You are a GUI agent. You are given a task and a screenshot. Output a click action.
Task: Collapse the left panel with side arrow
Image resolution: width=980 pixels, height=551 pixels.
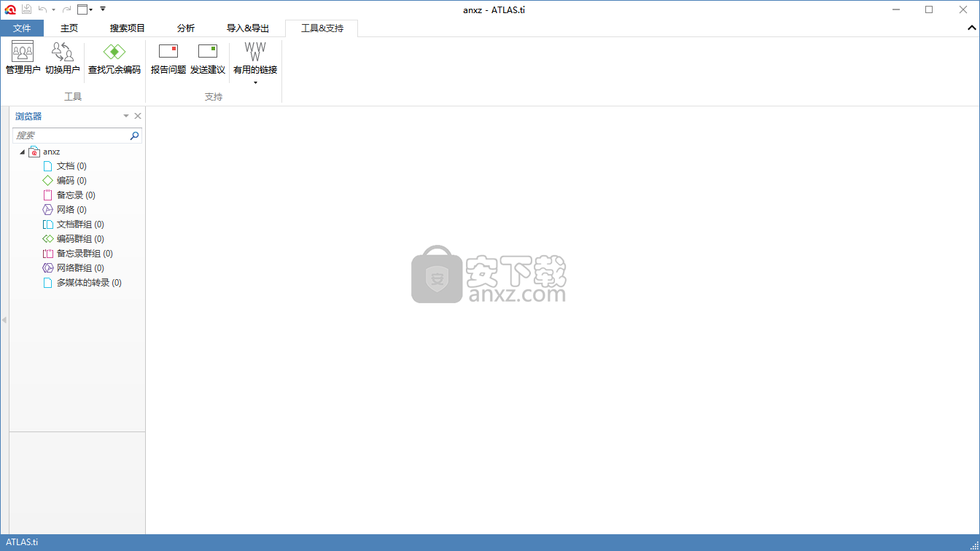(x=4, y=320)
